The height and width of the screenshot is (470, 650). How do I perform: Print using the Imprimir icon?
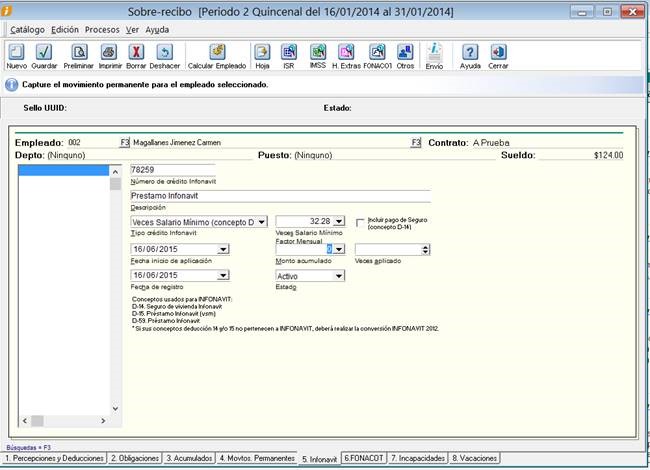coord(109,52)
